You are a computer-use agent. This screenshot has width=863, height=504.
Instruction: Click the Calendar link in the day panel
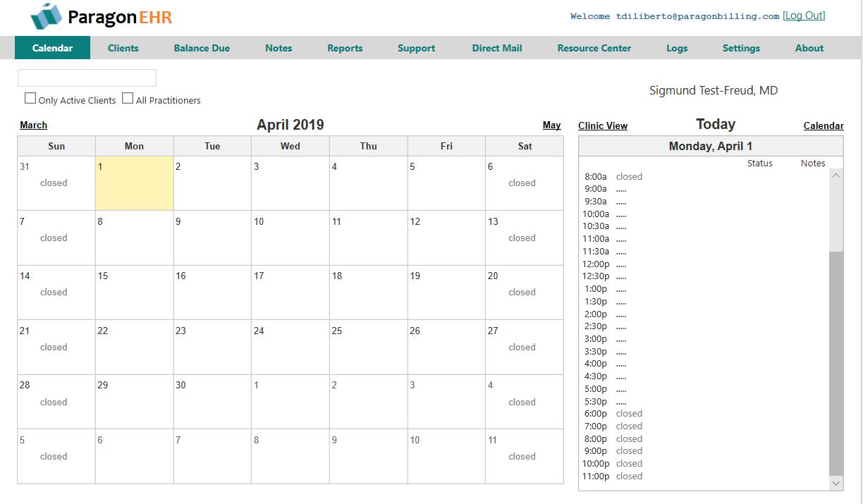click(824, 125)
